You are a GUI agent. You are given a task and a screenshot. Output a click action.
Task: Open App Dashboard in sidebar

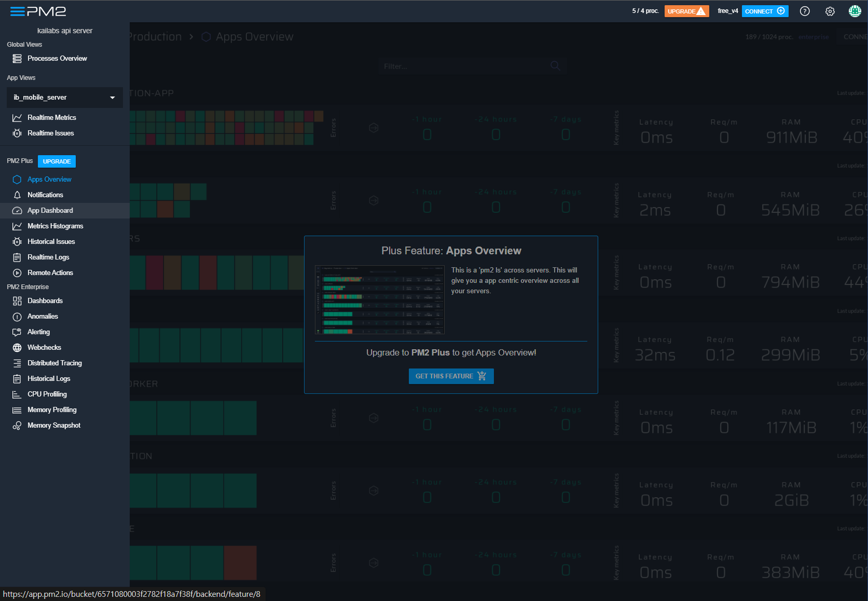[65, 211]
